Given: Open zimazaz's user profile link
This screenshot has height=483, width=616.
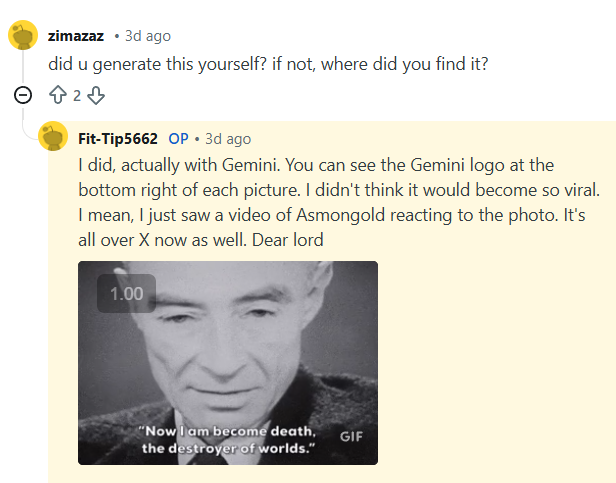Looking at the screenshot, I should [x=76, y=36].
